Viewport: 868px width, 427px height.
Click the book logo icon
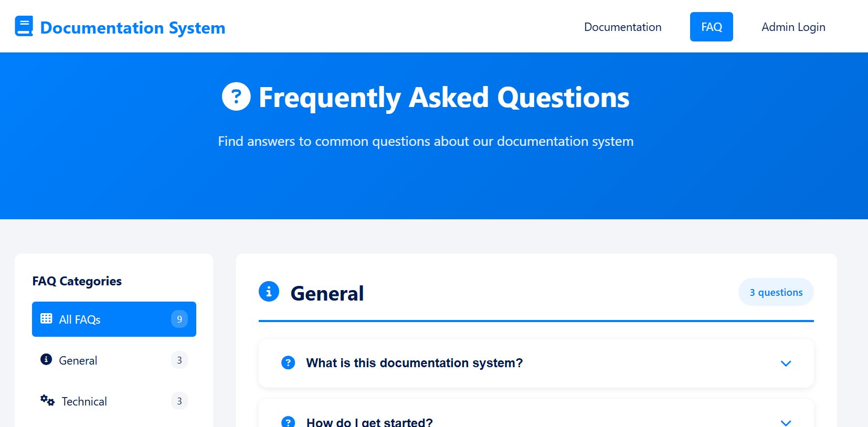coord(24,26)
